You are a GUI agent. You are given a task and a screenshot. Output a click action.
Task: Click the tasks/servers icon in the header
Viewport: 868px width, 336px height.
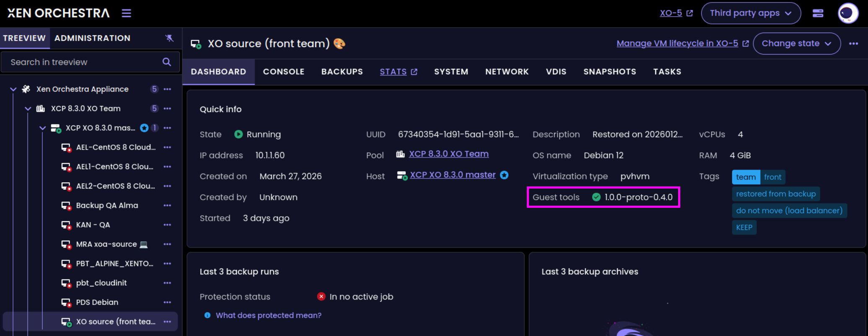tap(818, 13)
